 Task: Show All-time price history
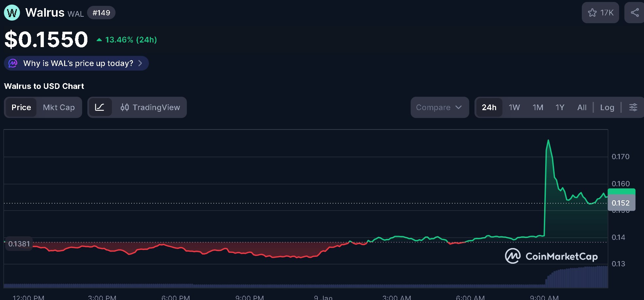click(x=581, y=107)
